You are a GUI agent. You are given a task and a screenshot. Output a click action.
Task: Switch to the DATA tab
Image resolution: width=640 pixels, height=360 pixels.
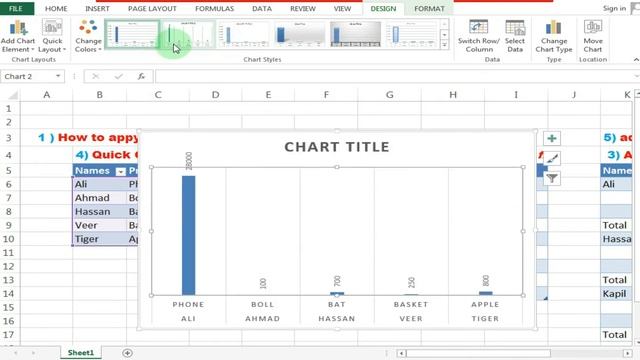click(262, 8)
